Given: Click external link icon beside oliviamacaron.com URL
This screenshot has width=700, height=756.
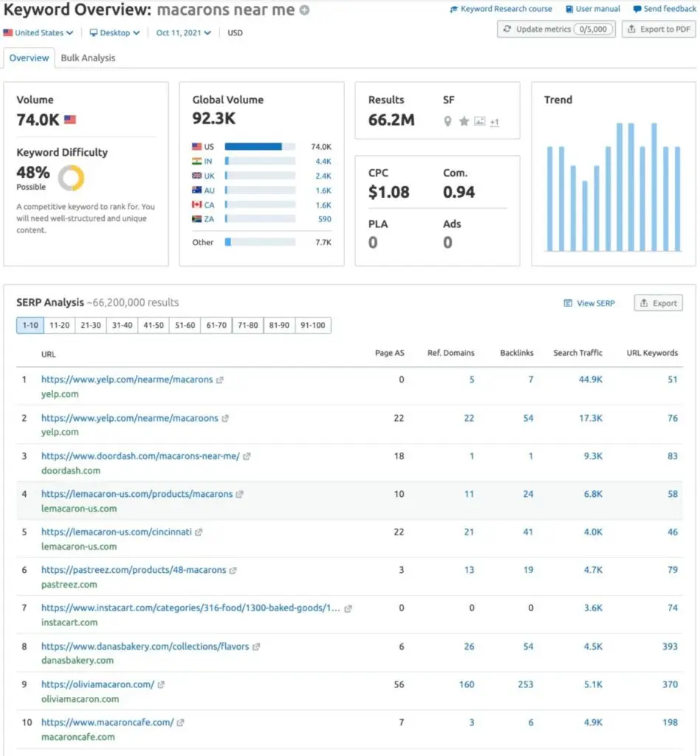Looking at the screenshot, I should tap(161, 684).
